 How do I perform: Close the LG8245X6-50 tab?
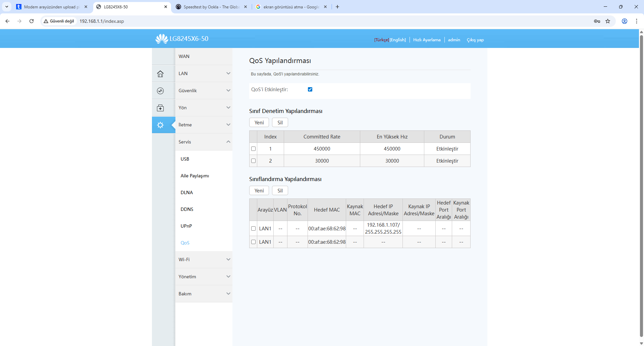(166, 7)
